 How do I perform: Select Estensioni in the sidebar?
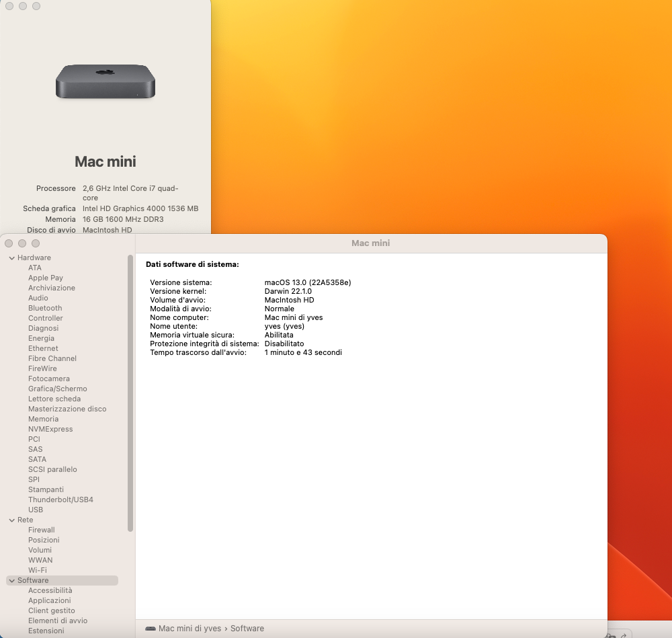click(x=46, y=631)
